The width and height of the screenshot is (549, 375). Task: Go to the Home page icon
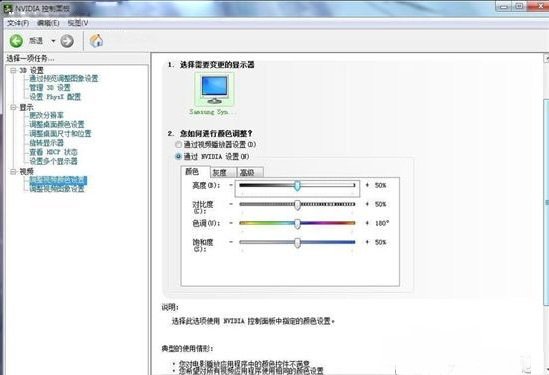[x=96, y=41]
